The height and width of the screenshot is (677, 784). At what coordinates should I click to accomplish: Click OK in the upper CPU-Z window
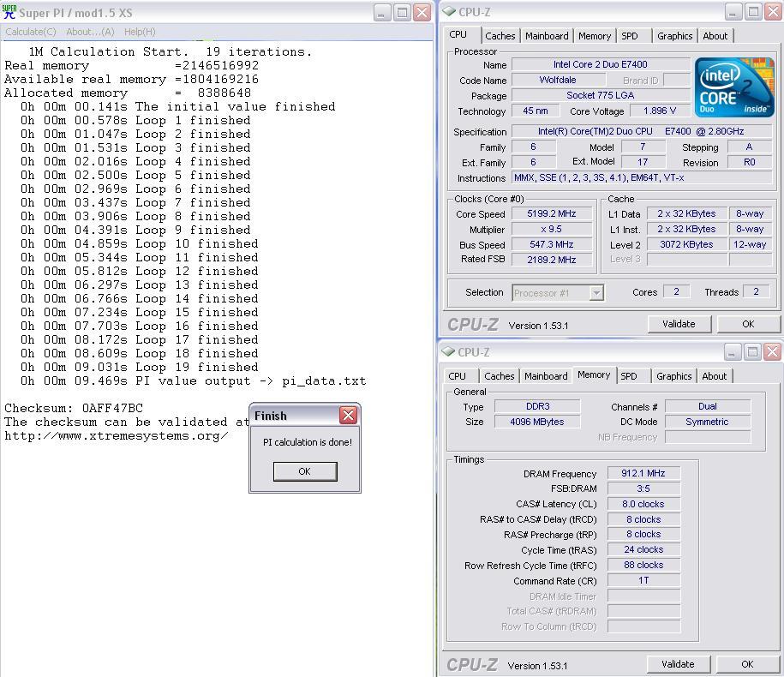748,324
